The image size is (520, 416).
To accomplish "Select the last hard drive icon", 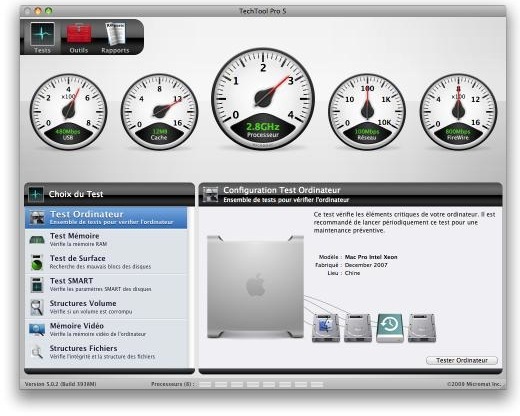I will (x=422, y=328).
